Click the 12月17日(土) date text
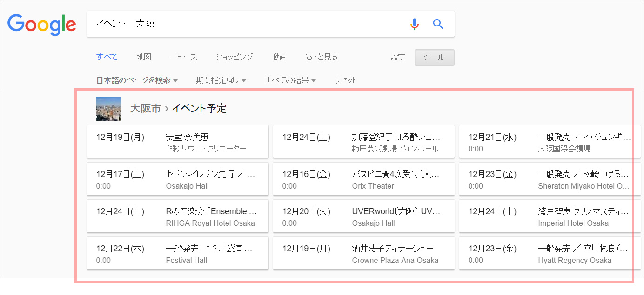Screen dimensions: 644x295 (120, 174)
